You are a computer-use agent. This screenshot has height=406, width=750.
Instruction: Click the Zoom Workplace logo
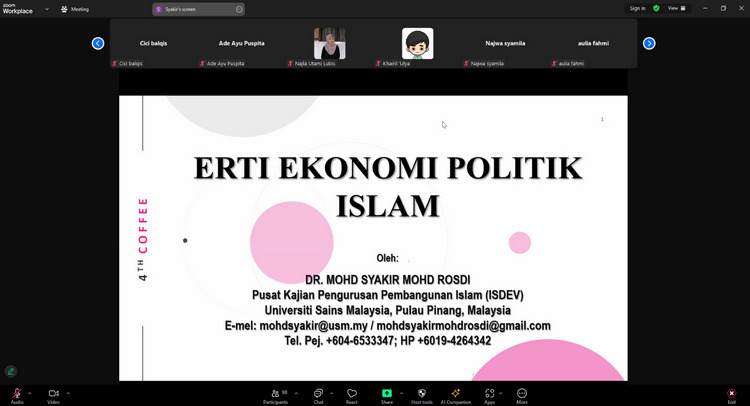(x=18, y=9)
